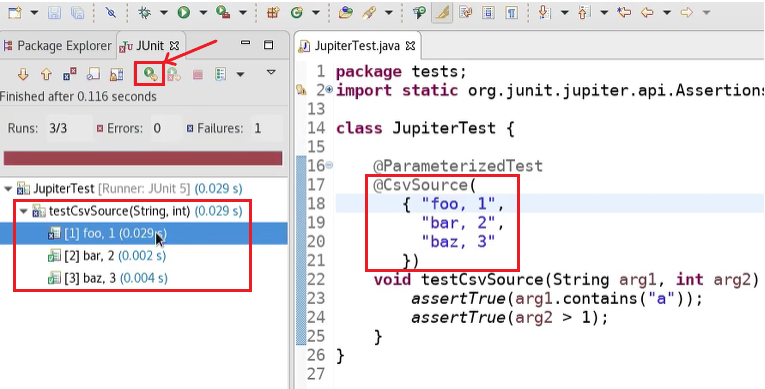
Task: Click Next Failed Test down arrow in JUnit view
Action: pos(23,74)
